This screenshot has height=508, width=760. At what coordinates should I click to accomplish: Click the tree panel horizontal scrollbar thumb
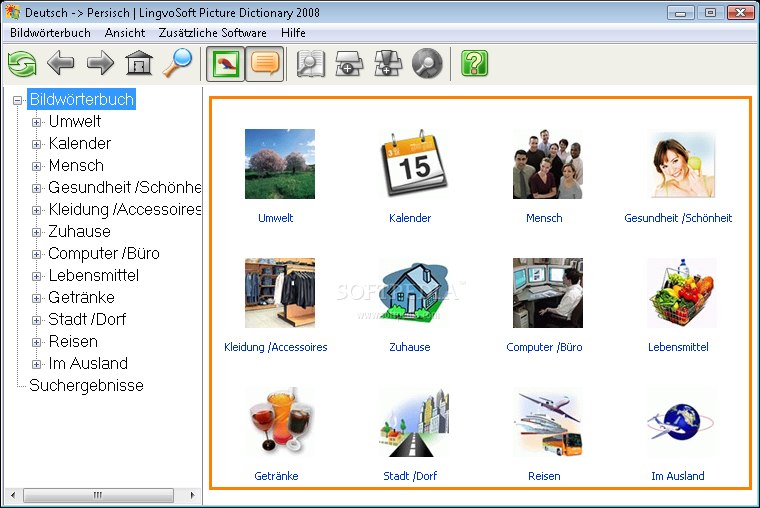pyautogui.click(x=98, y=495)
